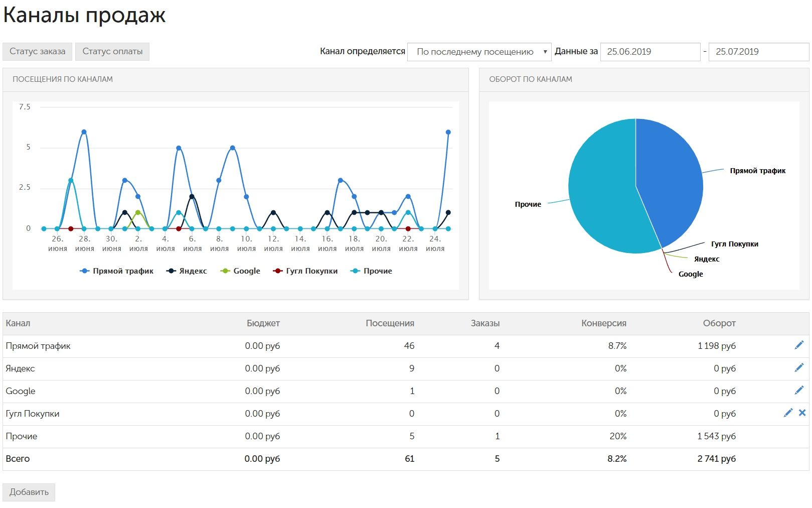The height and width of the screenshot is (508, 812).
Task: Hide the Google series via legend
Action: pyautogui.click(x=240, y=271)
